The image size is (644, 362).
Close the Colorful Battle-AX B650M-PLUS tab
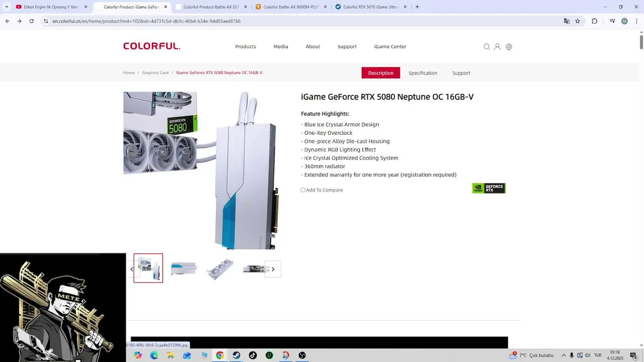pos(325,7)
